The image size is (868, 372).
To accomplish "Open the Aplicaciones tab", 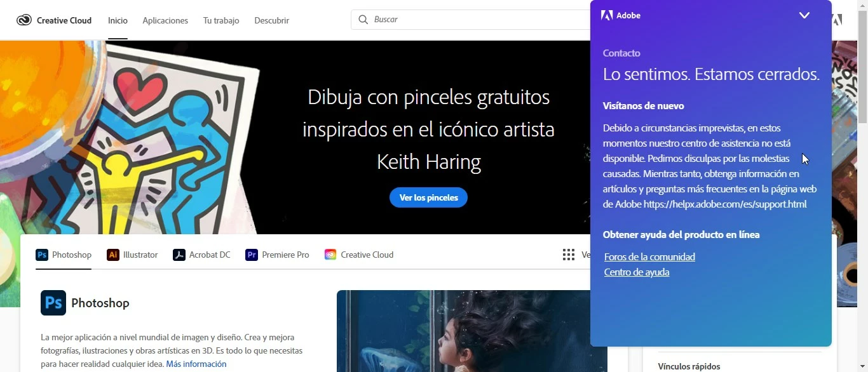I will [x=165, y=20].
